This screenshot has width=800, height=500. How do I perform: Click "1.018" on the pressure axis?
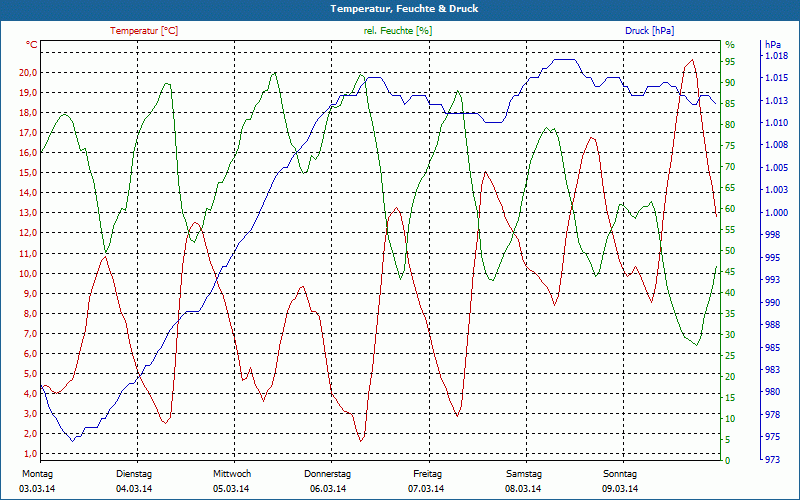click(x=776, y=56)
